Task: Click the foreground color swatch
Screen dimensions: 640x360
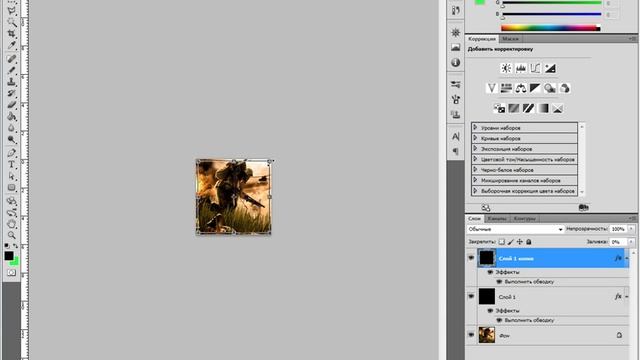Action: click(9, 256)
